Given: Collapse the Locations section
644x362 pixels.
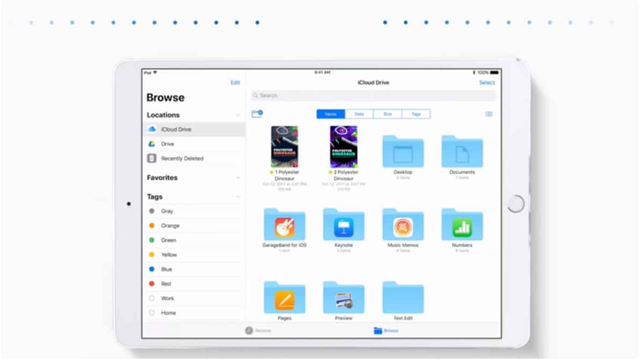Looking at the screenshot, I should [x=238, y=115].
